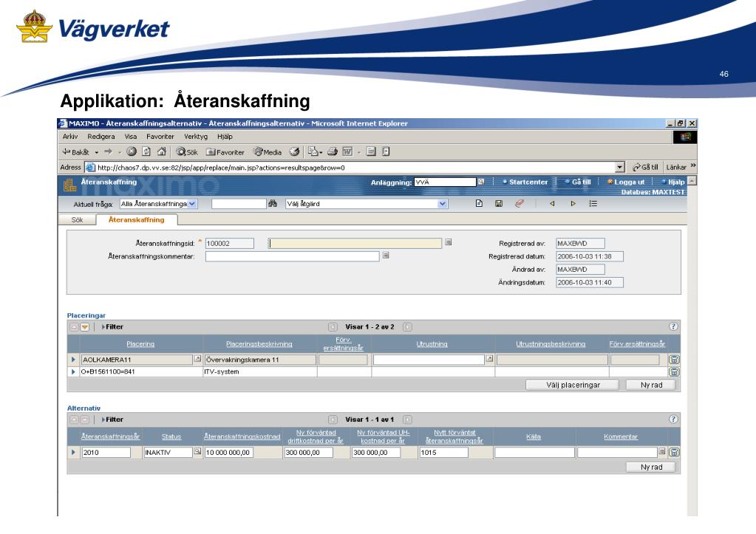The width and height of the screenshot is (756, 534).
Task: Delete the AOLKAMERA11 row with trash icon
Action: pos(674,360)
